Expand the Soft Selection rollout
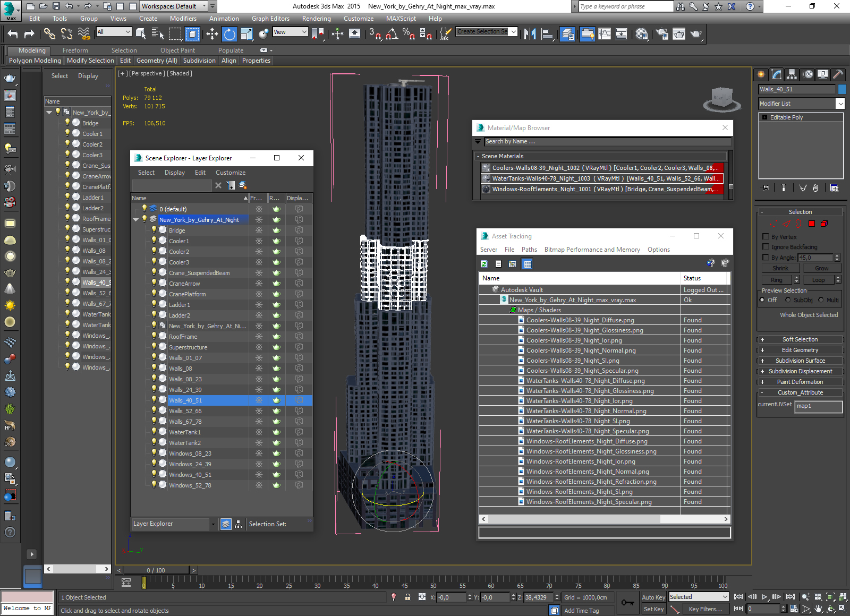The width and height of the screenshot is (850, 616). click(x=800, y=339)
